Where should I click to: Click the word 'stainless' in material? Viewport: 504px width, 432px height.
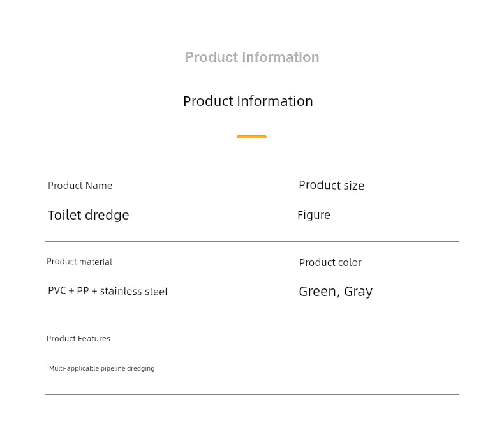click(121, 291)
